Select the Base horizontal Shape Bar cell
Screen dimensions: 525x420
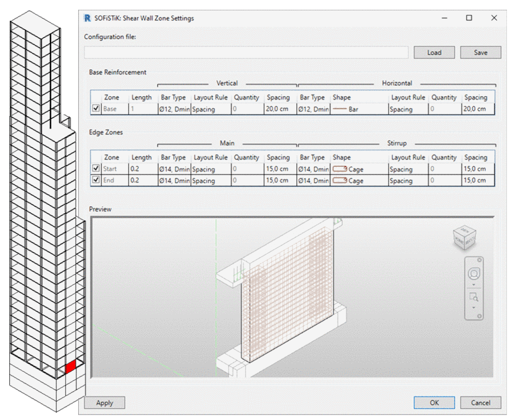[x=359, y=109]
